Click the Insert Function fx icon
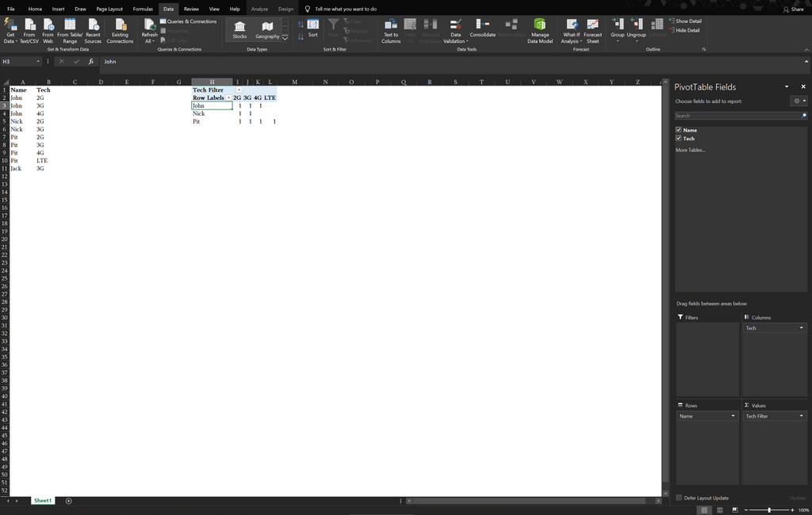The width and height of the screenshot is (812, 515). tap(90, 62)
